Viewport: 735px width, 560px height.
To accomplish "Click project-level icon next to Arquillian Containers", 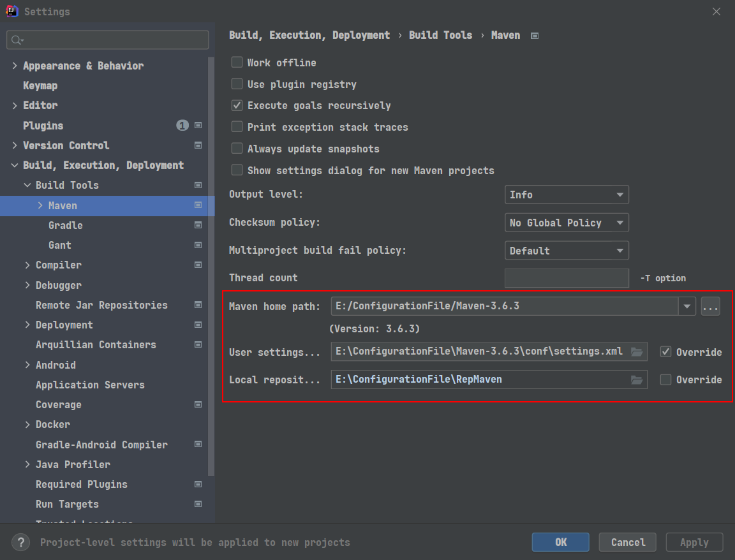I will (198, 344).
